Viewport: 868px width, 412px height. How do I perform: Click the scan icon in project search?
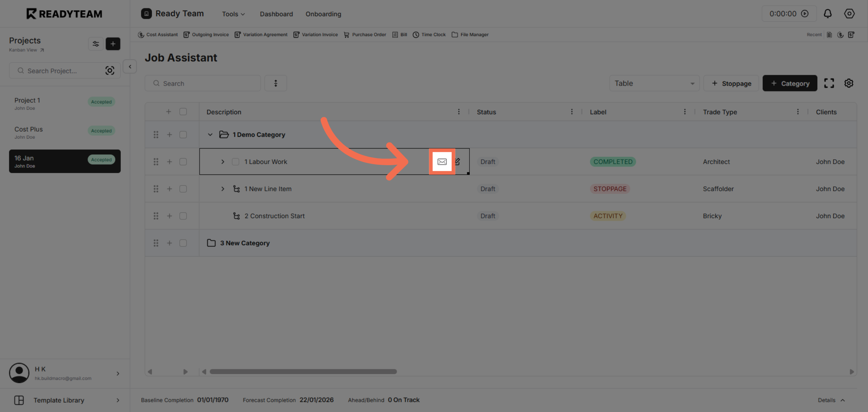(x=110, y=70)
